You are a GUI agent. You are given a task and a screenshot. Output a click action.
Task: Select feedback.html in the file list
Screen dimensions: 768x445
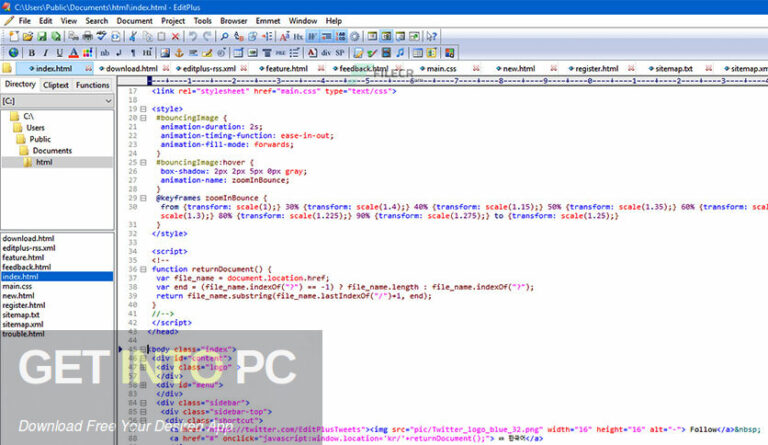(x=26, y=267)
